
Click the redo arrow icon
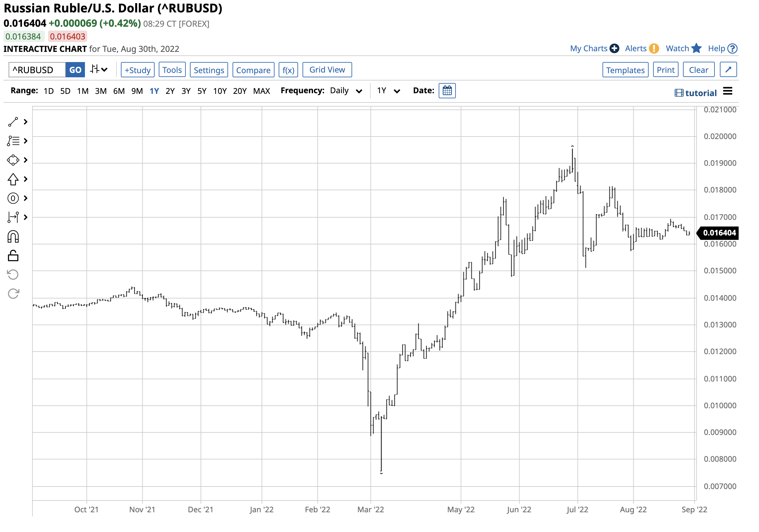(13, 294)
